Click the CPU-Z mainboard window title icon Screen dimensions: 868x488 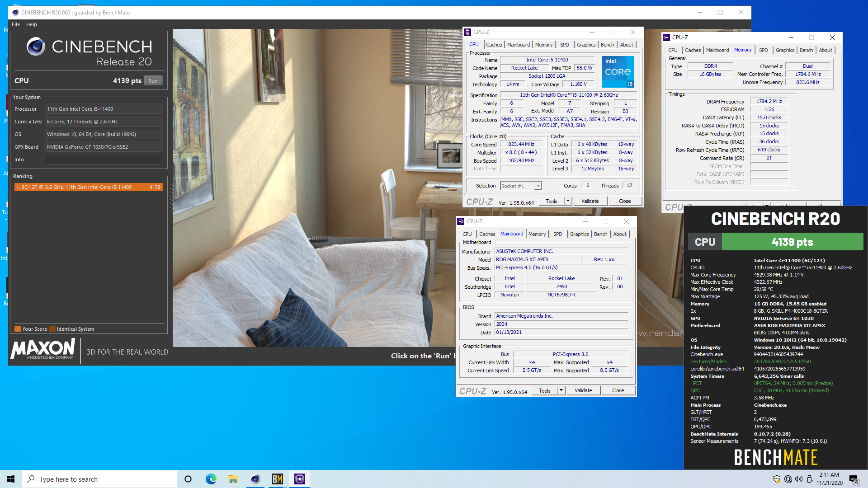[461, 221]
